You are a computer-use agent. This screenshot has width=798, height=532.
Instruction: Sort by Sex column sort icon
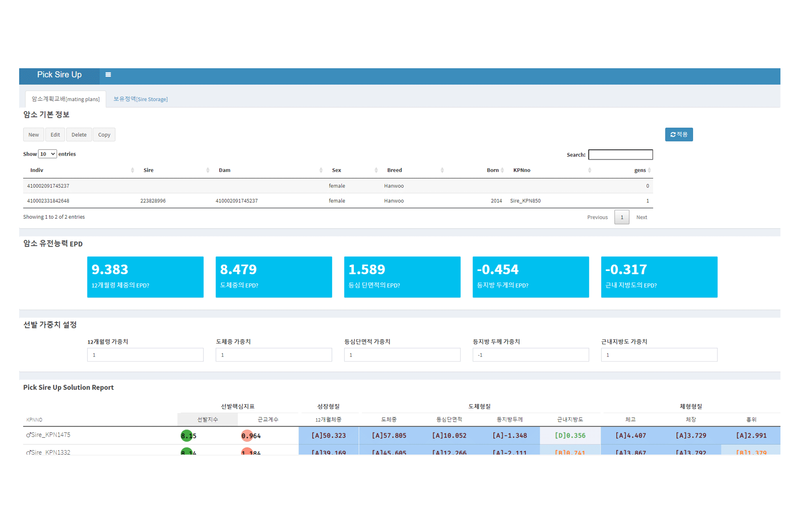(x=376, y=170)
